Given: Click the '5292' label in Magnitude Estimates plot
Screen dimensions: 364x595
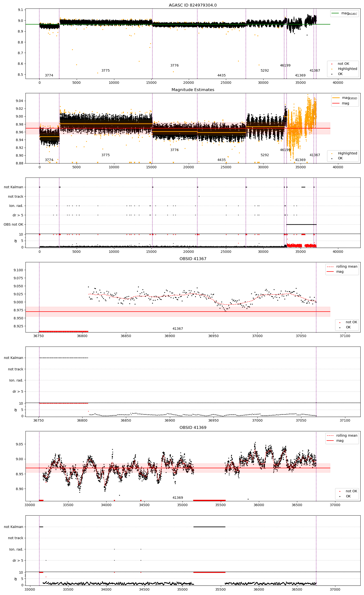Looking at the screenshot, I should coord(265,155).
